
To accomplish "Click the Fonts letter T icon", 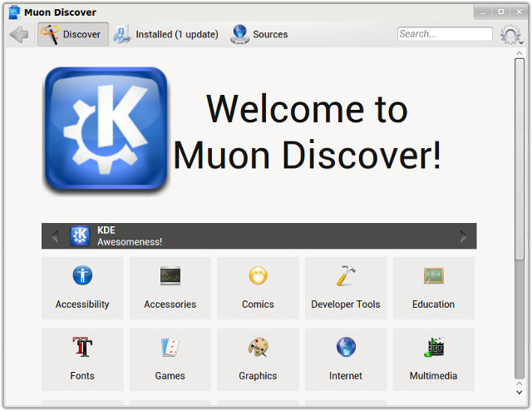I will tap(82, 347).
